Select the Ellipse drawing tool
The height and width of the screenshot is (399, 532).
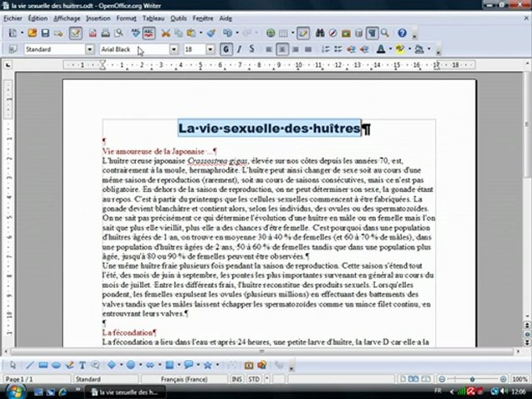pyautogui.click(x=56, y=365)
